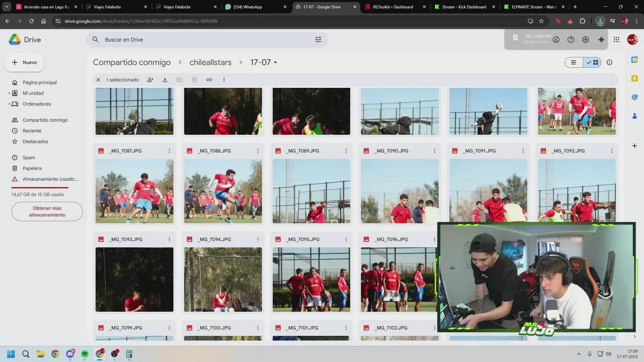This screenshot has height=362, width=644.
Task: Open more actions in the selection toolbar
Action: [224, 80]
